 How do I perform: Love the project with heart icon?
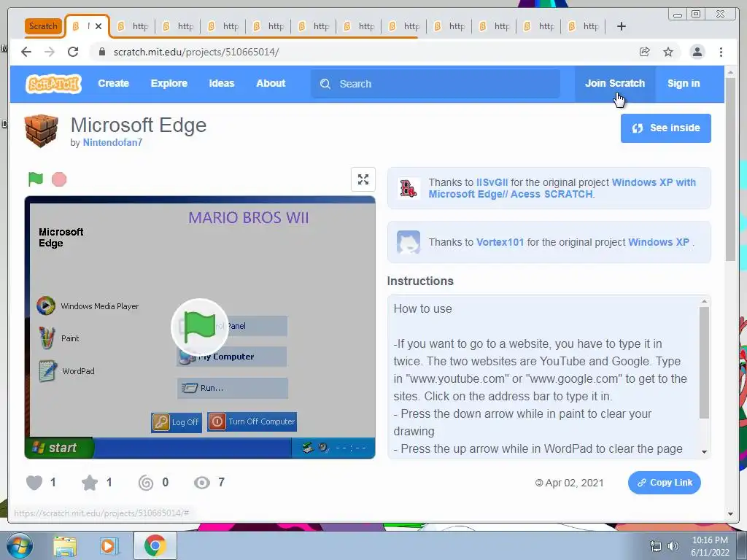point(34,483)
